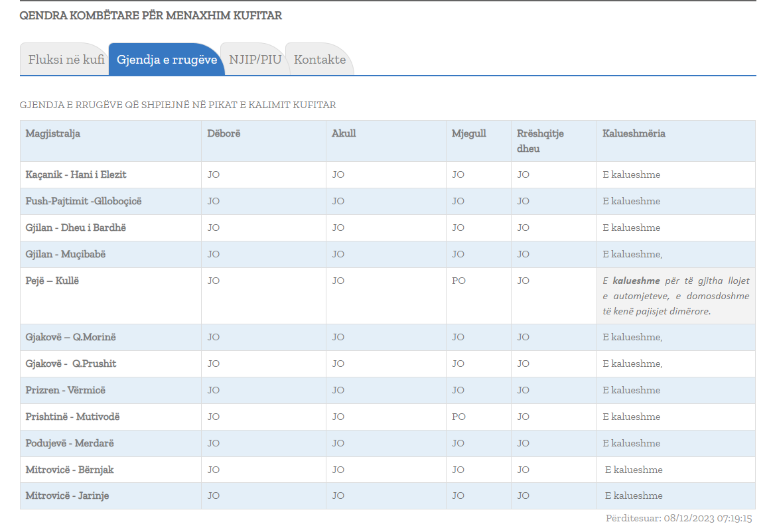Screen dimensions: 769x532
Task: Click the Pejë – Kullë road name
Action: click(52, 281)
